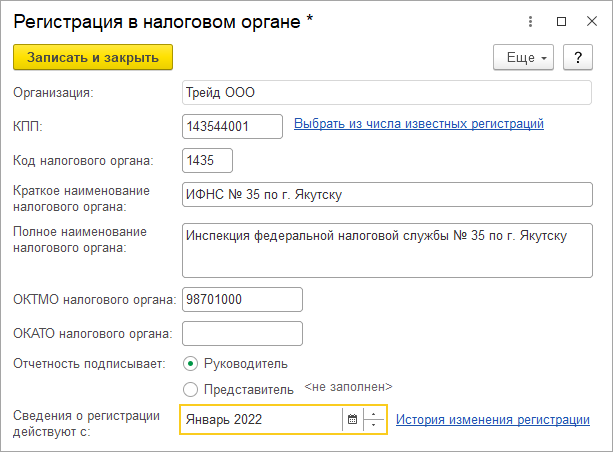Select the Представитель radio option

191,388
